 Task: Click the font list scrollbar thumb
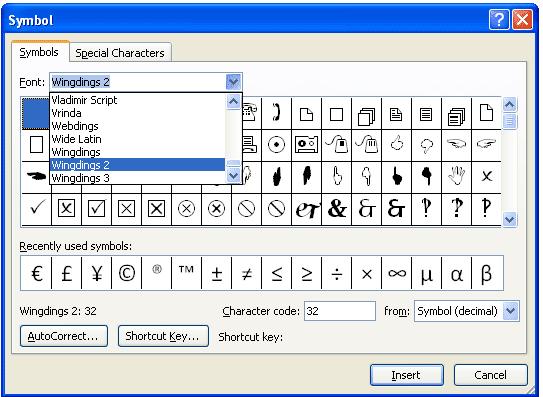click(234, 164)
